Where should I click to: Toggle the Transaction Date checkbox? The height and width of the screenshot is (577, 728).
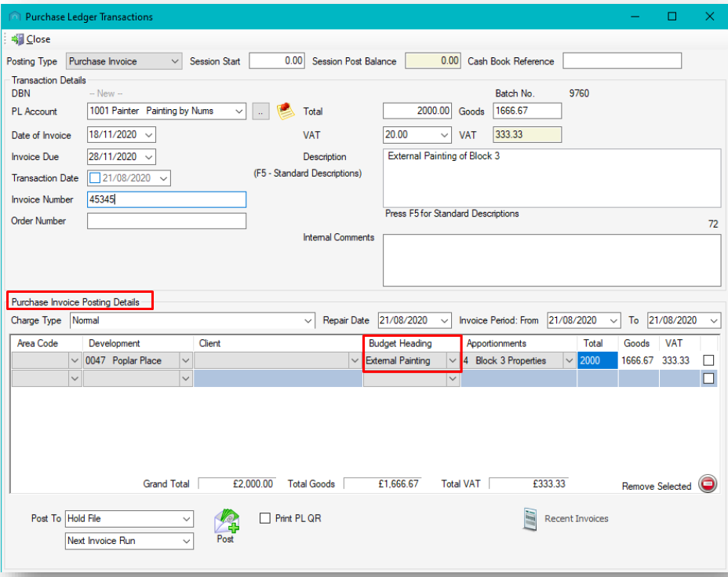coord(95,178)
